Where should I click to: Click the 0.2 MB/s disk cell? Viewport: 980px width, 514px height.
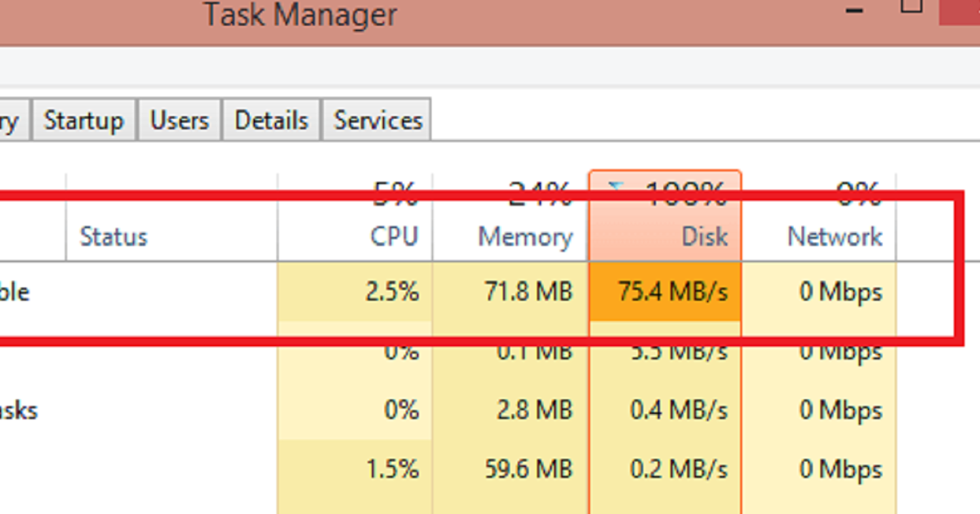pyautogui.click(x=665, y=470)
